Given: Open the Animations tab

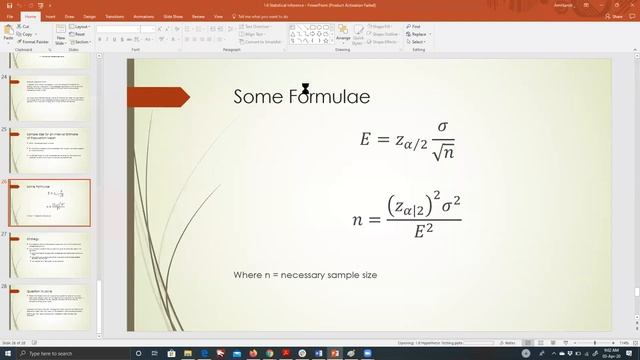Looking at the screenshot, I should point(144,17).
